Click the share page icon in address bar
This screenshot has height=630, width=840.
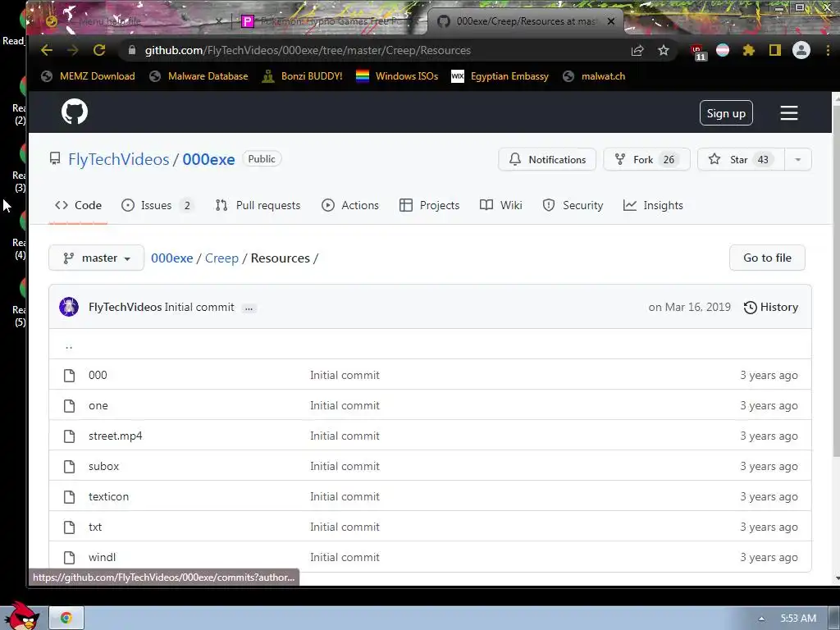637,50
